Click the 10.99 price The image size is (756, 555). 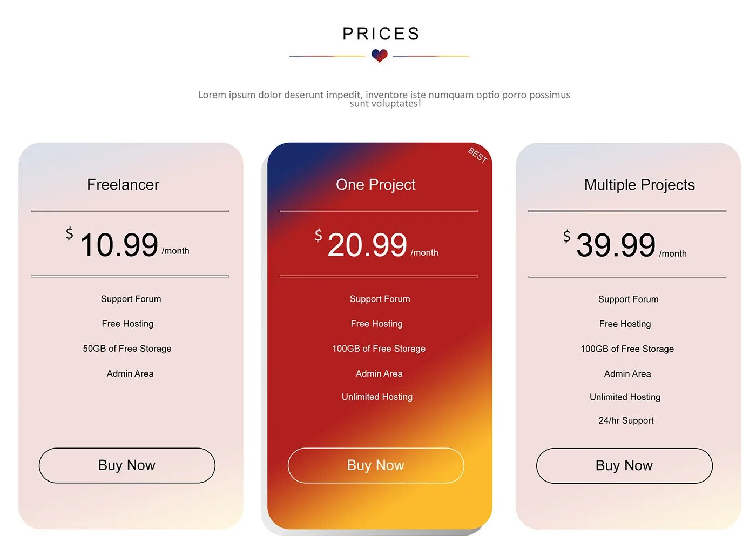[x=119, y=245]
